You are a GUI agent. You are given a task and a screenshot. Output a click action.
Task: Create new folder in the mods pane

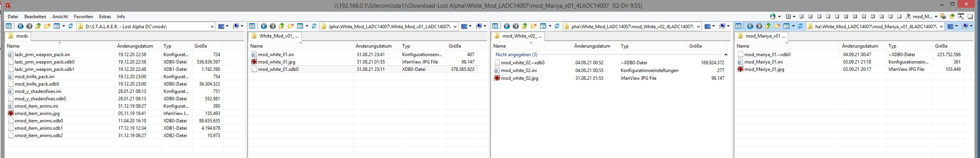pyautogui.click(x=47, y=26)
